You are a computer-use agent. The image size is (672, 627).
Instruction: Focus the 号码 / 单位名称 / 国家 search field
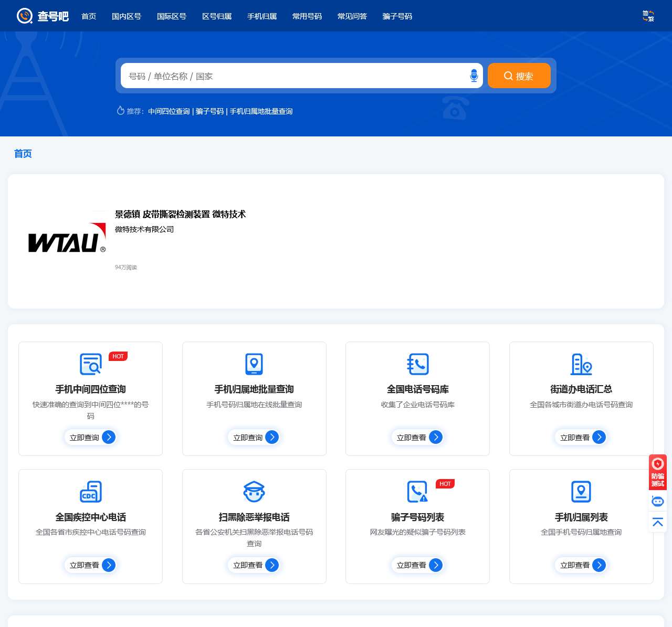294,76
